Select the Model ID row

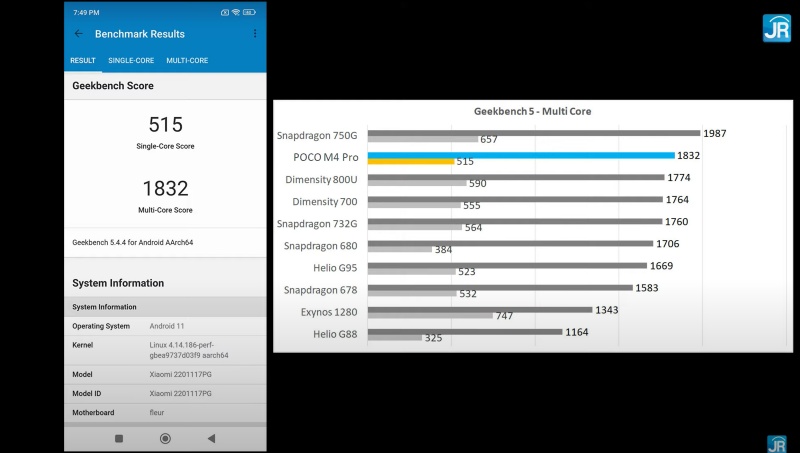(x=165, y=393)
